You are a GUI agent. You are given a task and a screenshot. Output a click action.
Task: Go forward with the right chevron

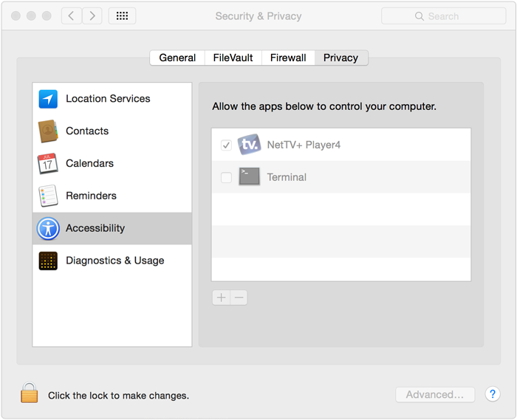pyautogui.click(x=92, y=16)
